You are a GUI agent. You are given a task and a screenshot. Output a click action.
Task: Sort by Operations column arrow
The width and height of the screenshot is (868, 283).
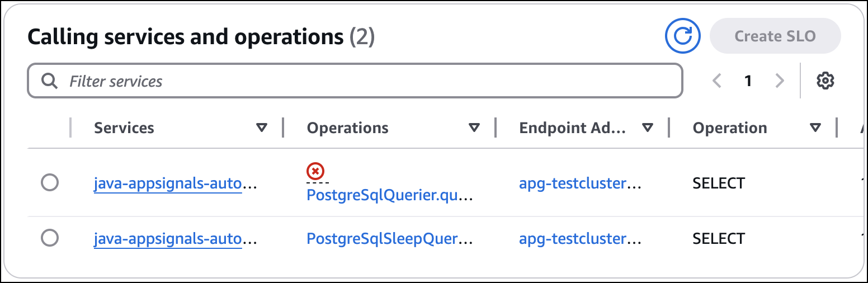(x=474, y=128)
